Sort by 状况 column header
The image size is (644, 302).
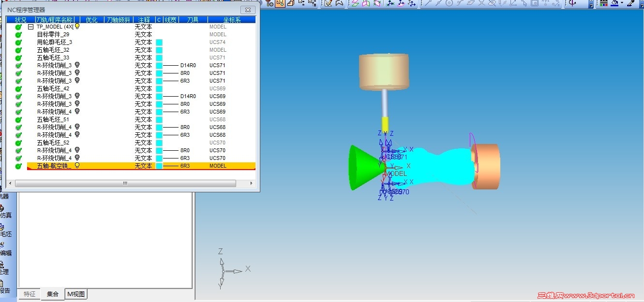21,20
